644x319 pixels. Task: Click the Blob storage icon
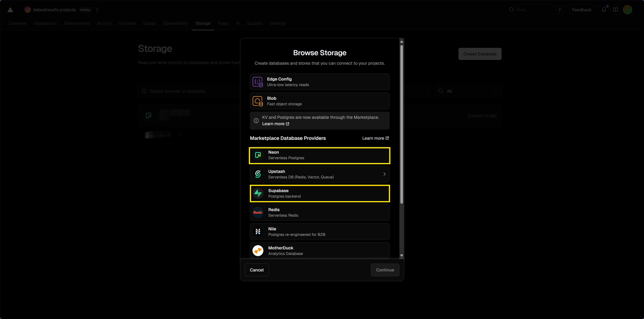pyautogui.click(x=258, y=101)
